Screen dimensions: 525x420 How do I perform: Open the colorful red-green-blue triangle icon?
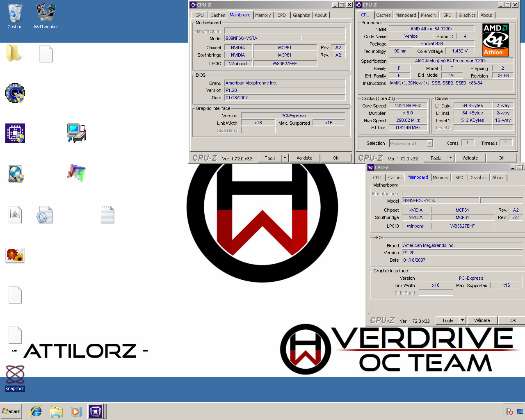click(x=76, y=173)
